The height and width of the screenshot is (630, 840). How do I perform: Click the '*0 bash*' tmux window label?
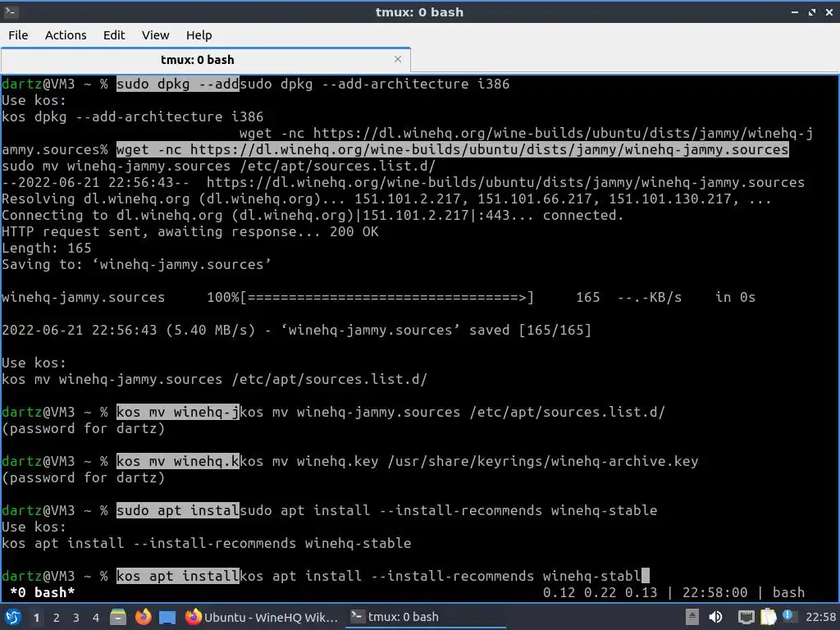(x=43, y=592)
